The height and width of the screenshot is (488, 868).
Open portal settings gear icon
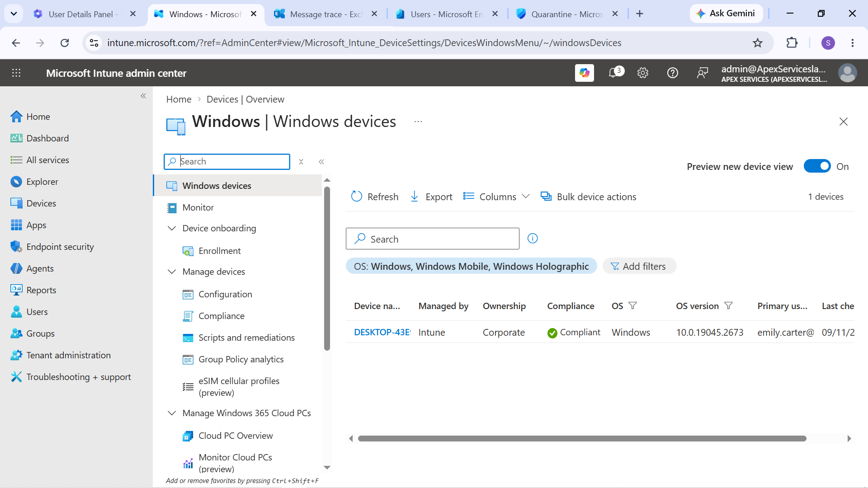[x=642, y=73]
